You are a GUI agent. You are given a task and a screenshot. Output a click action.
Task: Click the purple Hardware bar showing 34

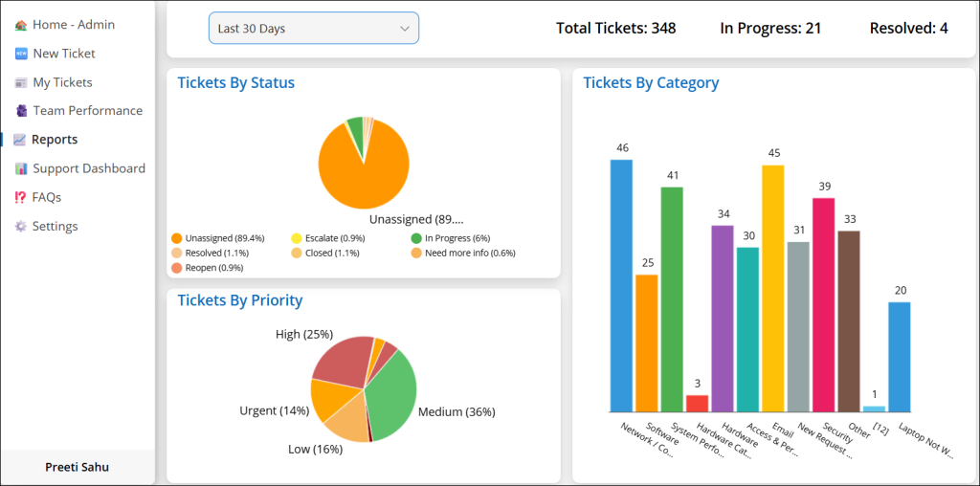723,319
